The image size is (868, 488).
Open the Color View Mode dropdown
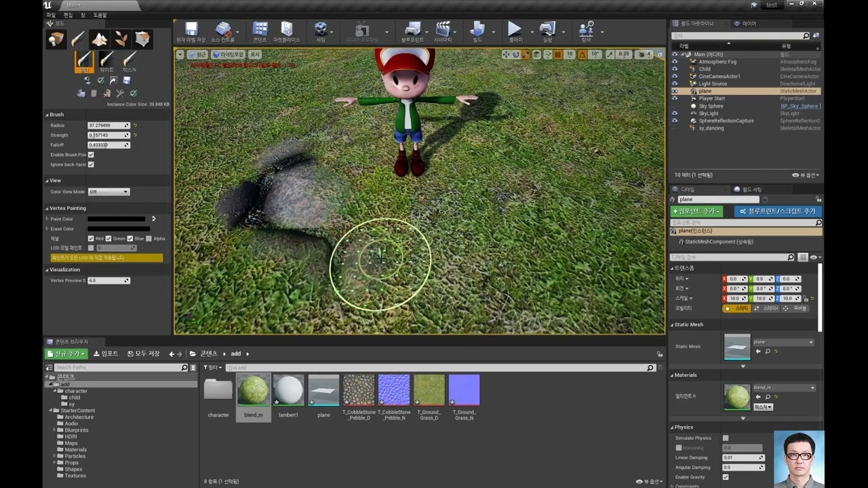tap(108, 192)
